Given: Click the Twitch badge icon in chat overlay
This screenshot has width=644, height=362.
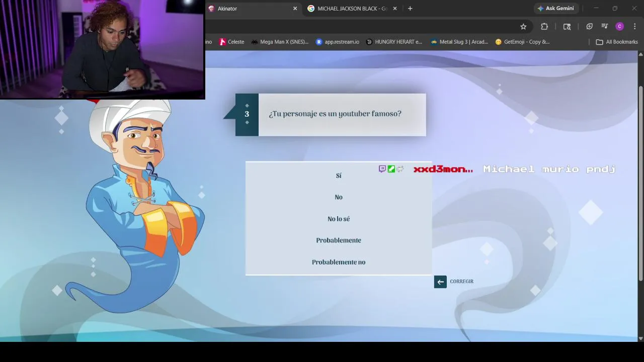Looking at the screenshot, I should 382,169.
